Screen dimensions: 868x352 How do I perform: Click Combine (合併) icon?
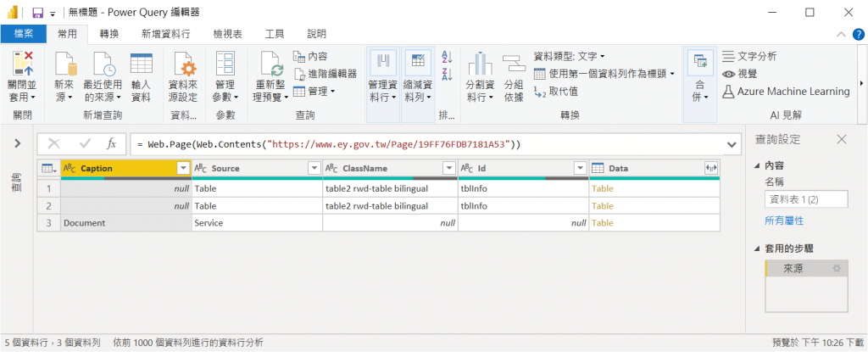click(x=700, y=64)
